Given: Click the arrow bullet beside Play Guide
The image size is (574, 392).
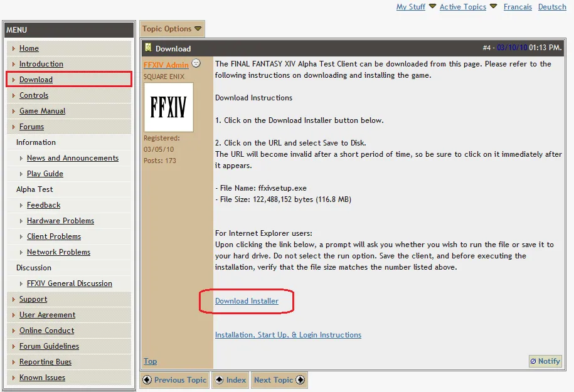Looking at the screenshot, I should (x=21, y=174).
